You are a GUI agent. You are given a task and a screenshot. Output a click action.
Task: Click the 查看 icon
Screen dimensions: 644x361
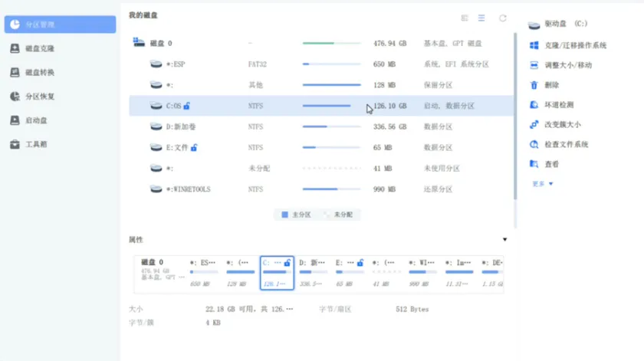[534, 164]
